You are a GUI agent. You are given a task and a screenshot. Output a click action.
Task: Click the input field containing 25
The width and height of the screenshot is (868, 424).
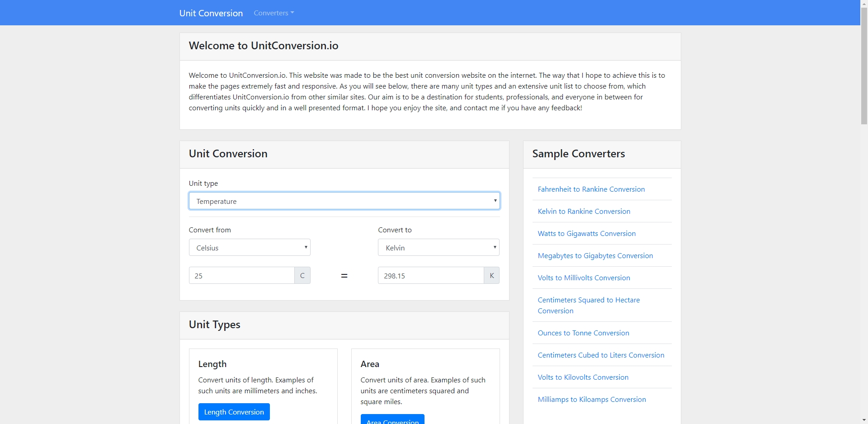point(242,276)
